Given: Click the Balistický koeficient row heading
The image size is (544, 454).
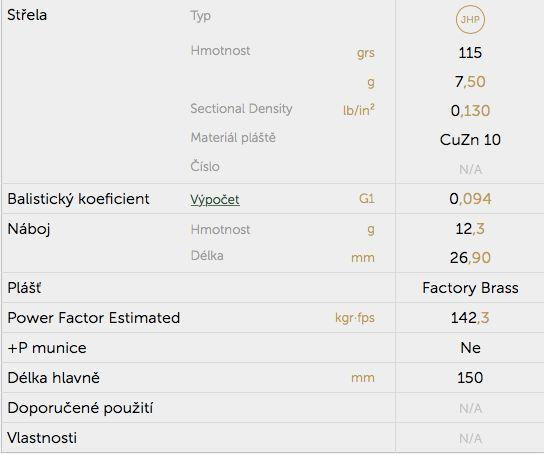Looking at the screenshot, I should [x=78, y=199].
